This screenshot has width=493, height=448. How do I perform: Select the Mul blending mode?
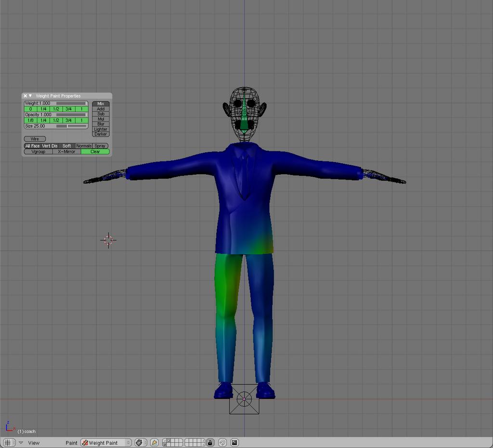(101, 119)
